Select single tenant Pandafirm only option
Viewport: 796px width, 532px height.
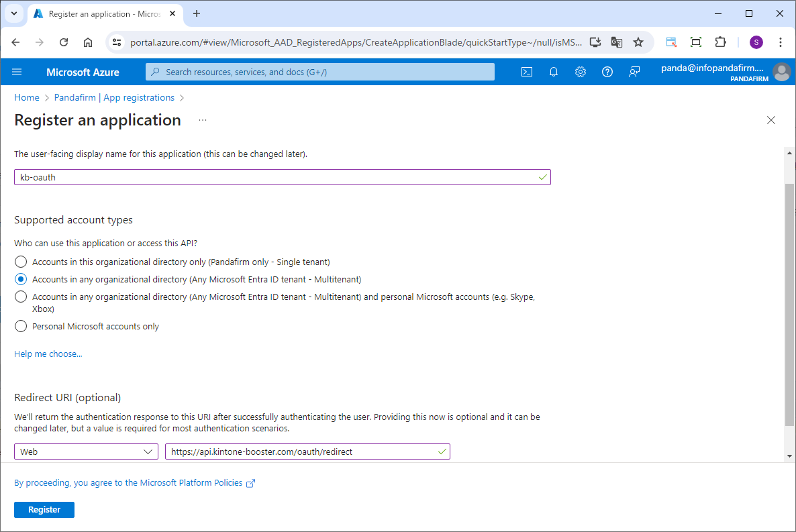[21, 262]
